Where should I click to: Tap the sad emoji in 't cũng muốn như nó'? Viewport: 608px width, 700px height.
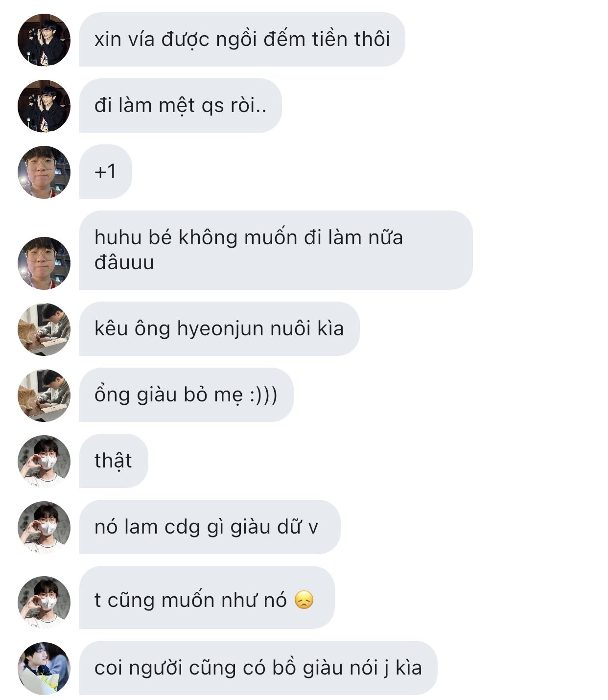(x=304, y=600)
